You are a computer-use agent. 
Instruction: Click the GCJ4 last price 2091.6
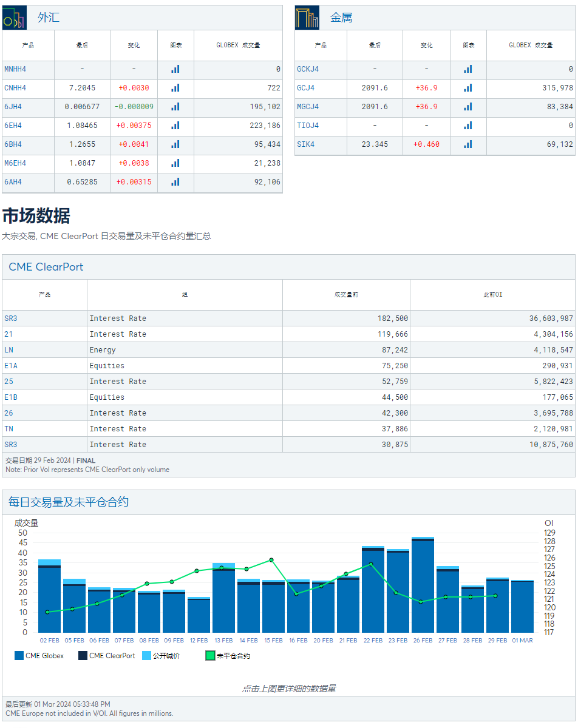coord(375,88)
